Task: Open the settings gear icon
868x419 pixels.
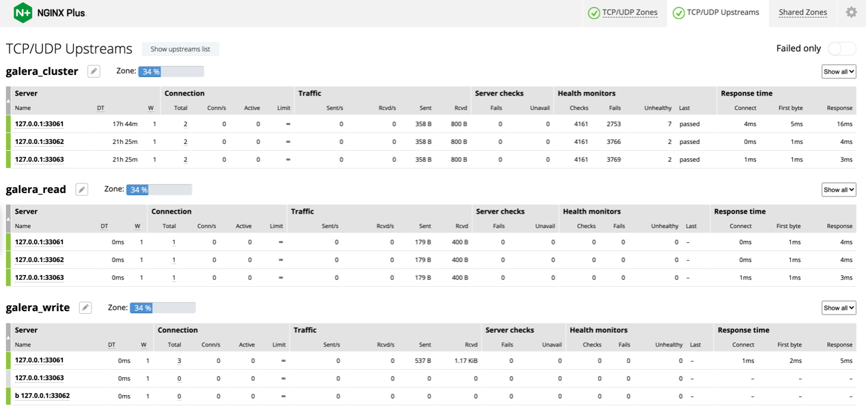Action: click(851, 12)
